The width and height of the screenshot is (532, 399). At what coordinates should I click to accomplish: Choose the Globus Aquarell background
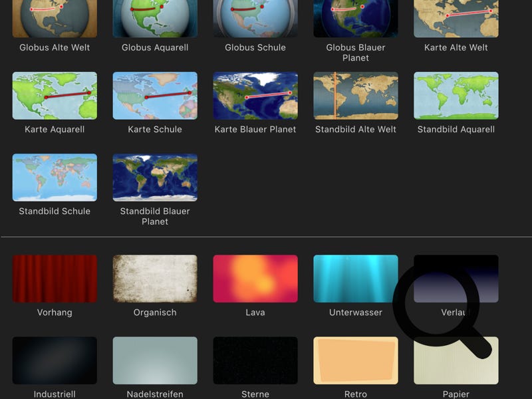coord(155,18)
